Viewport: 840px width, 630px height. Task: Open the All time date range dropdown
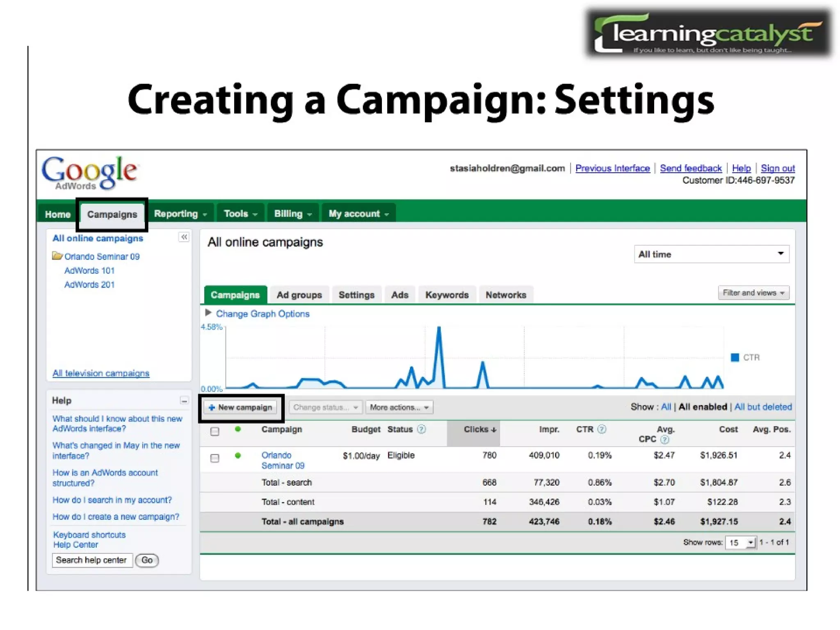tap(711, 254)
